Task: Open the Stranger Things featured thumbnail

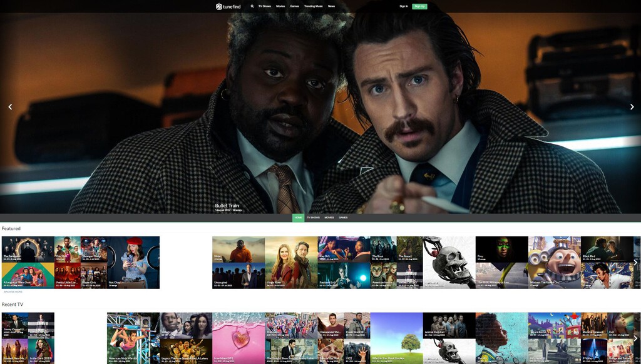Action: coord(94,249)
